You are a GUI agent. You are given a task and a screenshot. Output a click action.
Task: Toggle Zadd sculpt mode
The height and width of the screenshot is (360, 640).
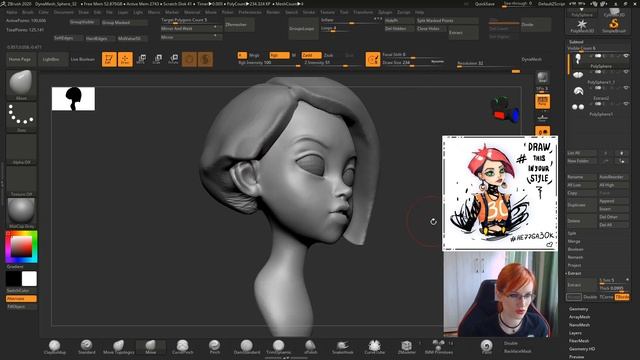[311, 55]
